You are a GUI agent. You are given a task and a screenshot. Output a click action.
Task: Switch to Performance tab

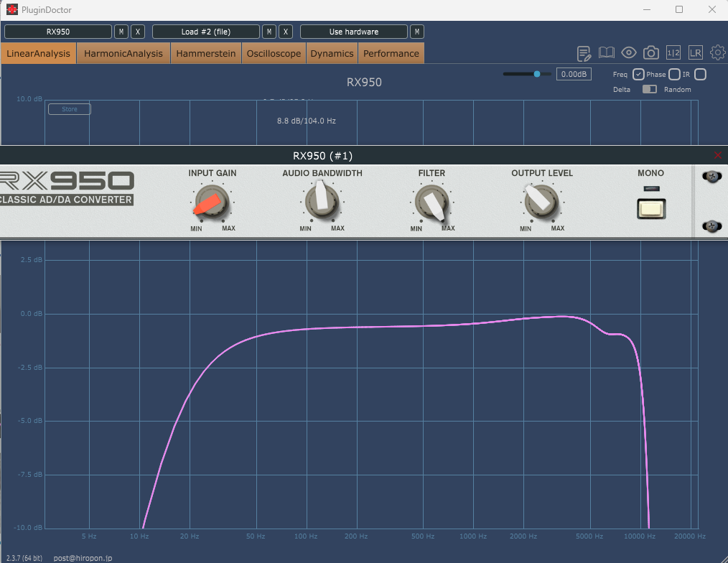coord(391,53)
